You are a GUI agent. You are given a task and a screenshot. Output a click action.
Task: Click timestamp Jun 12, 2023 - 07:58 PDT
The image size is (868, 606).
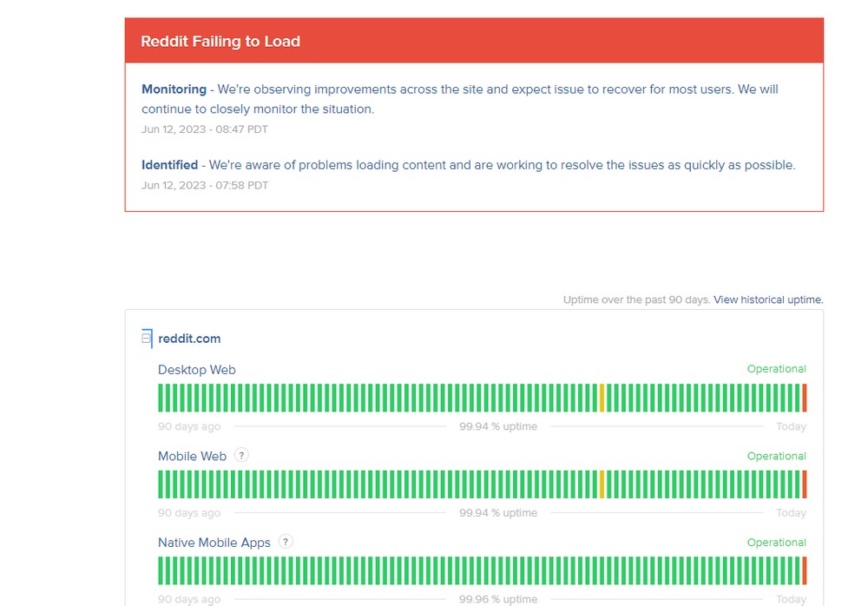(x=205, y=185)
